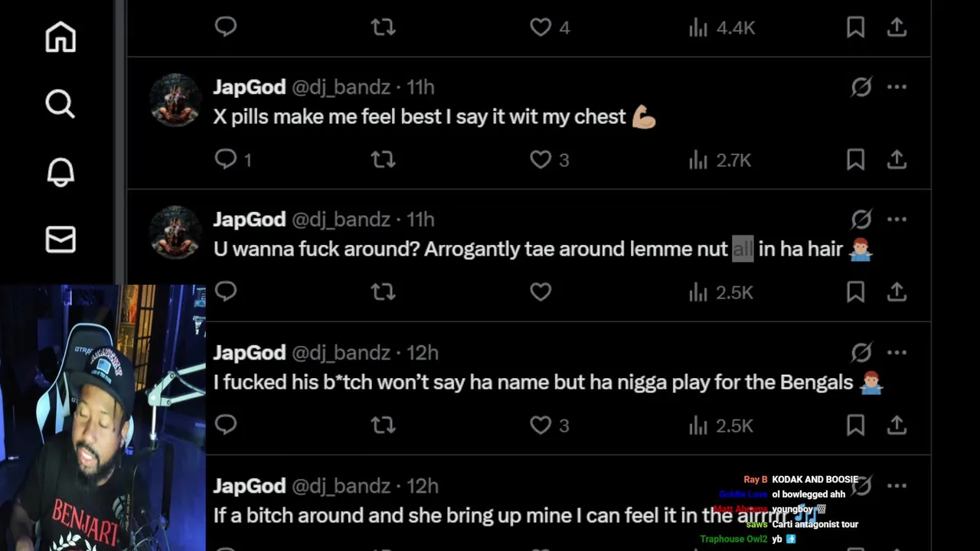The width and height of the screenshot is (980, 551).
Task: Share the X pills tweet
Action: point(897,159)
